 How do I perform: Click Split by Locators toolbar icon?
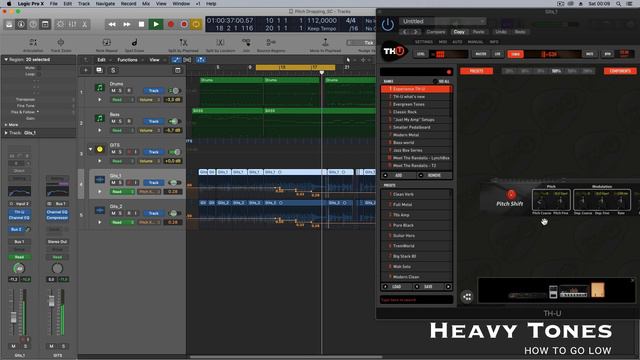pyautogui.click(x=220, y=42)
